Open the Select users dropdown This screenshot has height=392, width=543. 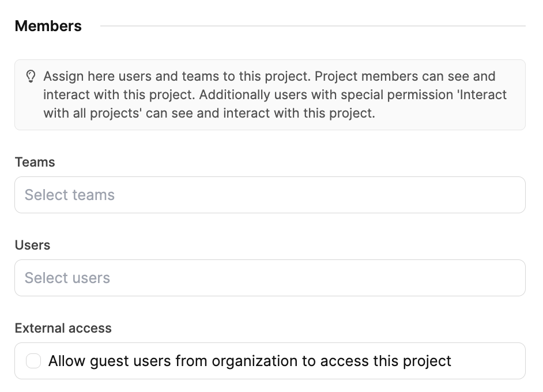tap(270, 278)
